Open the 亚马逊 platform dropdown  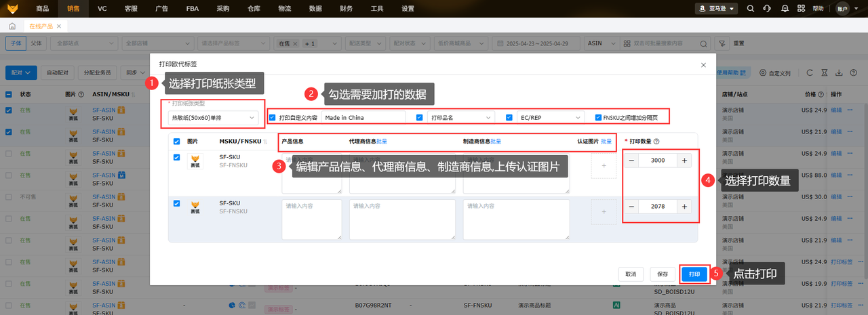(x=715, y=9)
